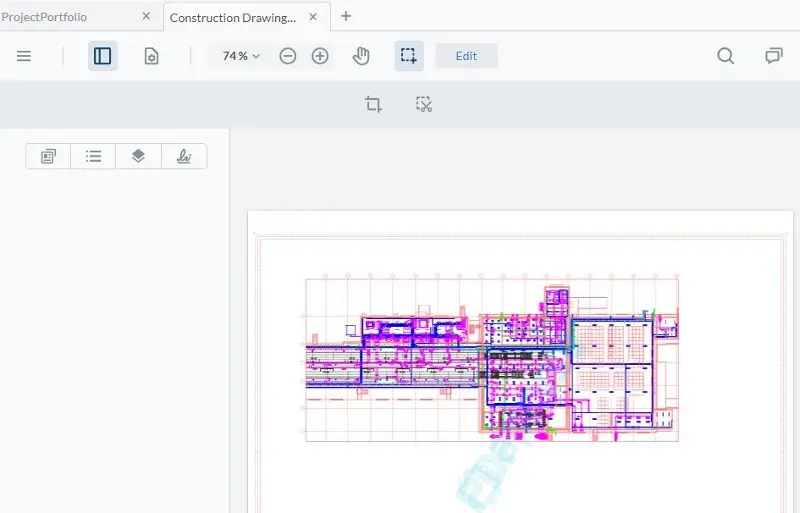Open the comments panel icon
The image size is (800, 513).
(773, 56)
